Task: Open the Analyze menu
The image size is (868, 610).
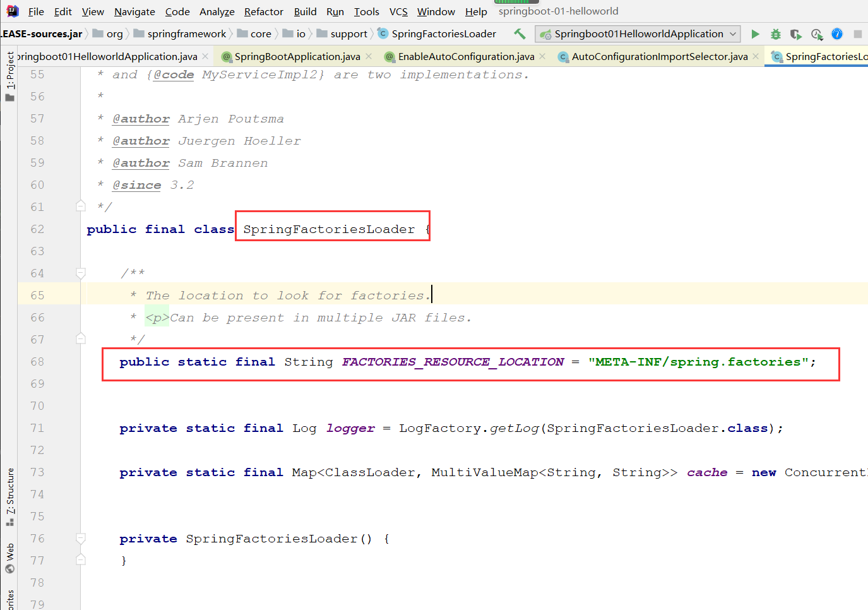Action: [217, 11]
